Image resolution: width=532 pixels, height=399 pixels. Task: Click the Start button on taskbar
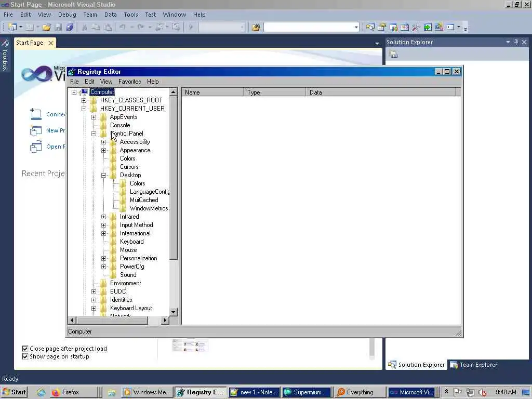pos(14,392)
